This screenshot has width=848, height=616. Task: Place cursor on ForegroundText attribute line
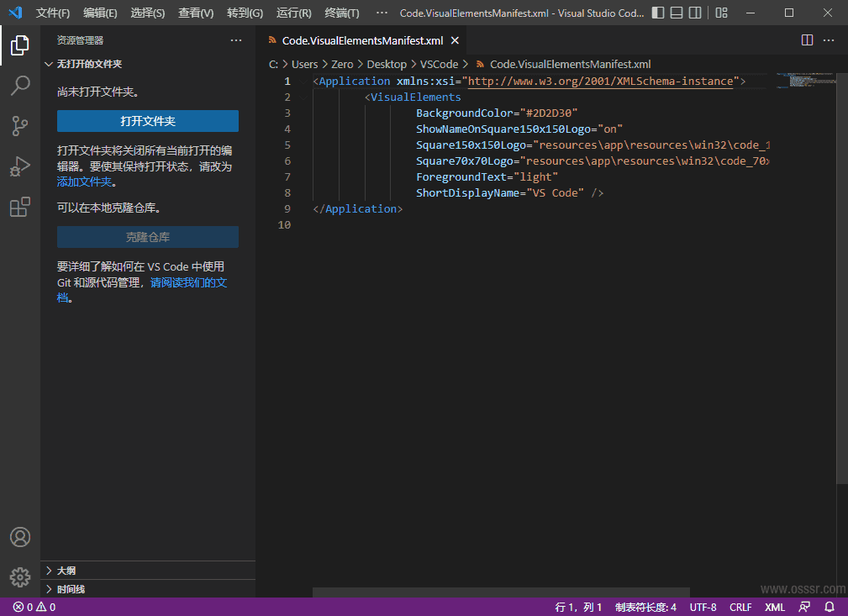(x=487, y=176)
